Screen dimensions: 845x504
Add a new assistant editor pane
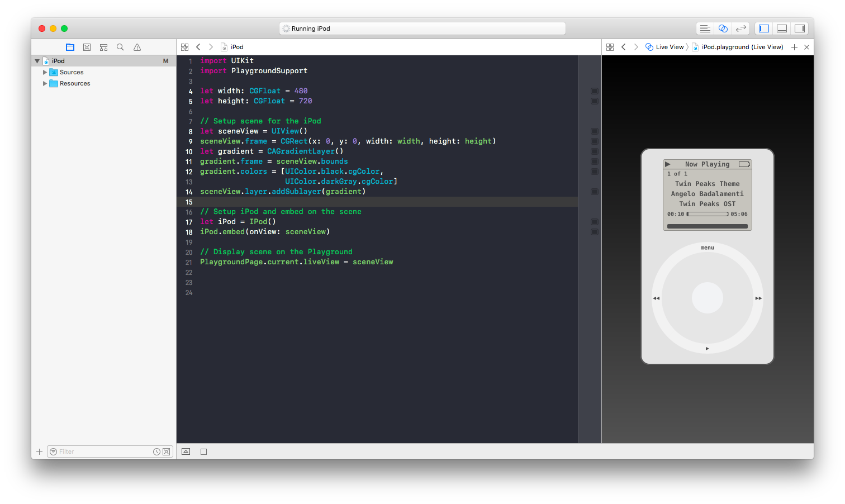tap(794, 47)
